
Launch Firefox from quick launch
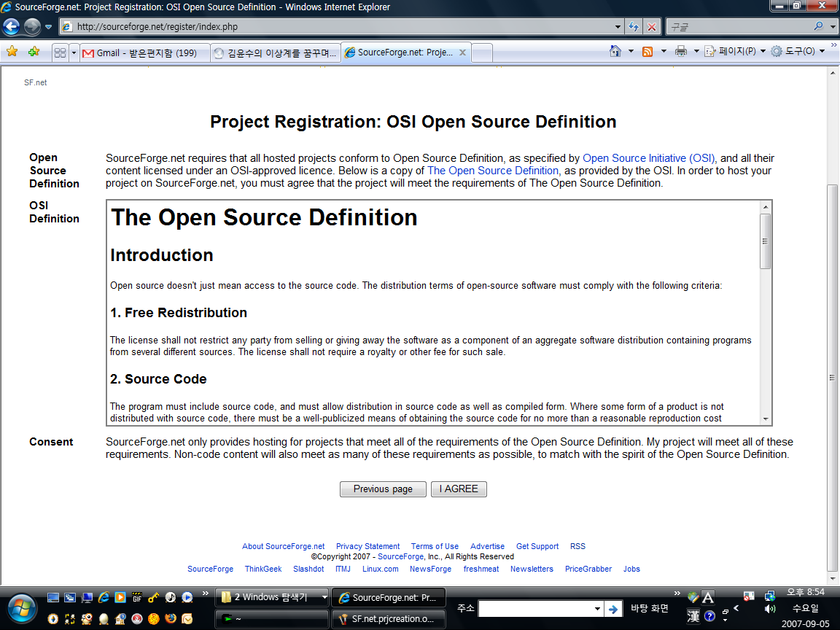[x=171, y=619]
